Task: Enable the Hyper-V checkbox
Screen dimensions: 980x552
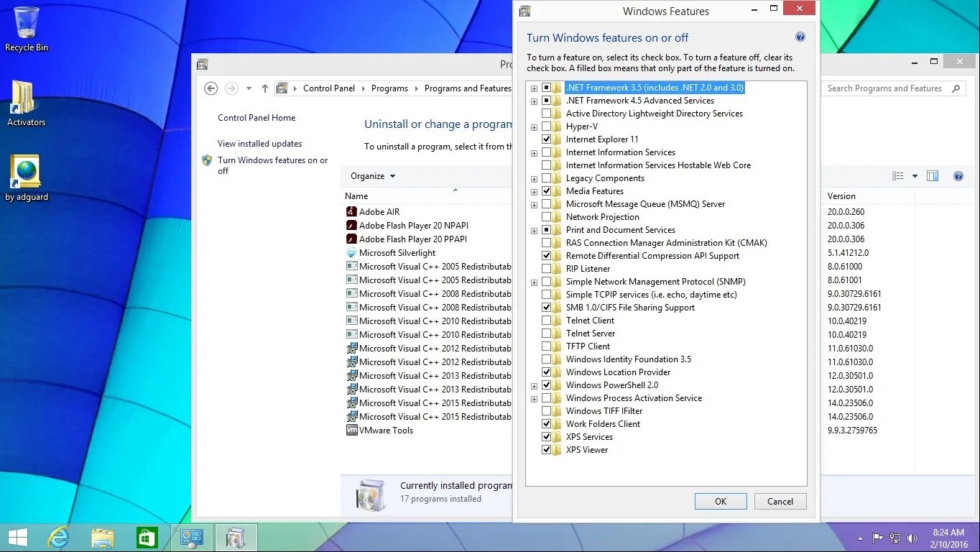Action: pyautogui.click(x=547, y=126)
